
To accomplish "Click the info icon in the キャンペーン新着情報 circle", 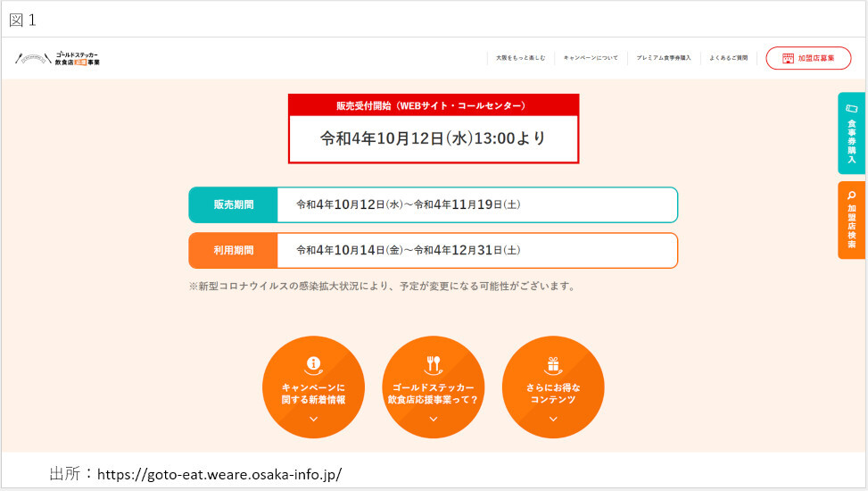I will 313,363.
